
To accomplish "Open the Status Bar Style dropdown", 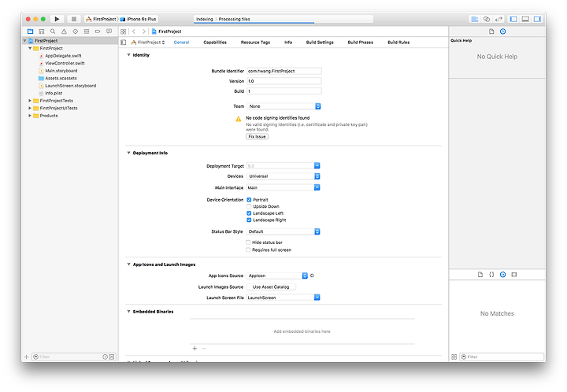I will 283,231.
